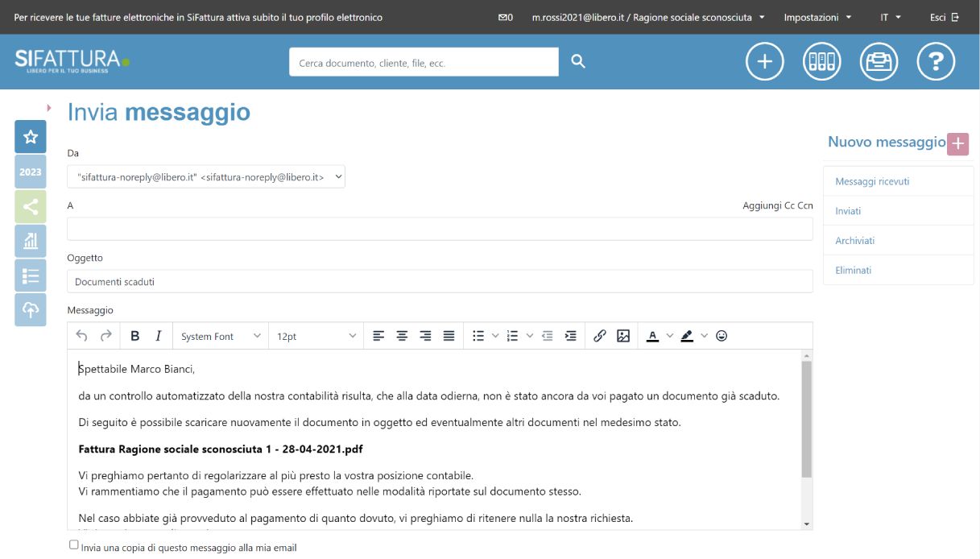Screen dimensions: 980x559
Task: Click the message editor scrollbar thumb
Action: pos(807,419)
